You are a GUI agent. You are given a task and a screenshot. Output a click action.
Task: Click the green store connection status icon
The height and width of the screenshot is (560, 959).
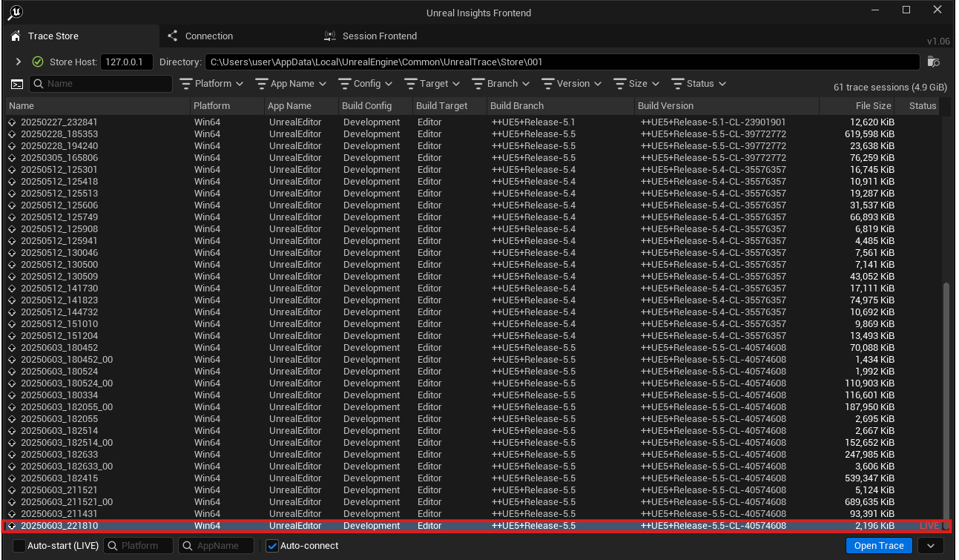[39, 62]
